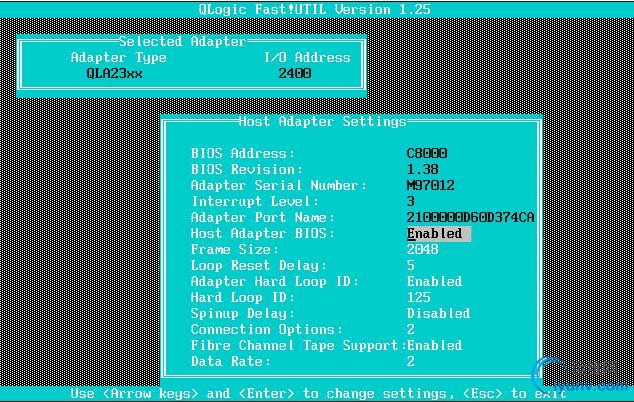Click the 'Interrupt Level:' label
634x402 pixels.
pos(255,201)
